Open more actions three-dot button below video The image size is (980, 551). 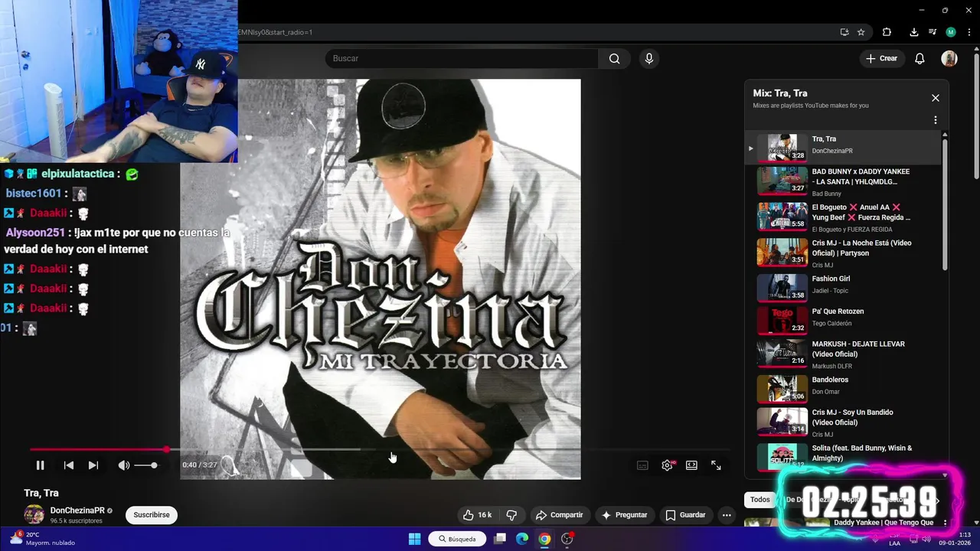[x=727, y=515]
